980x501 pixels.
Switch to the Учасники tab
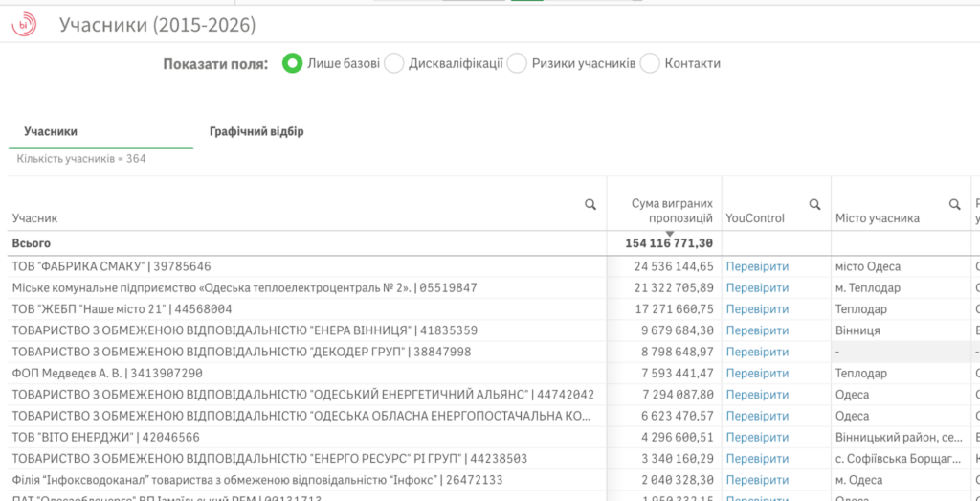51,131
